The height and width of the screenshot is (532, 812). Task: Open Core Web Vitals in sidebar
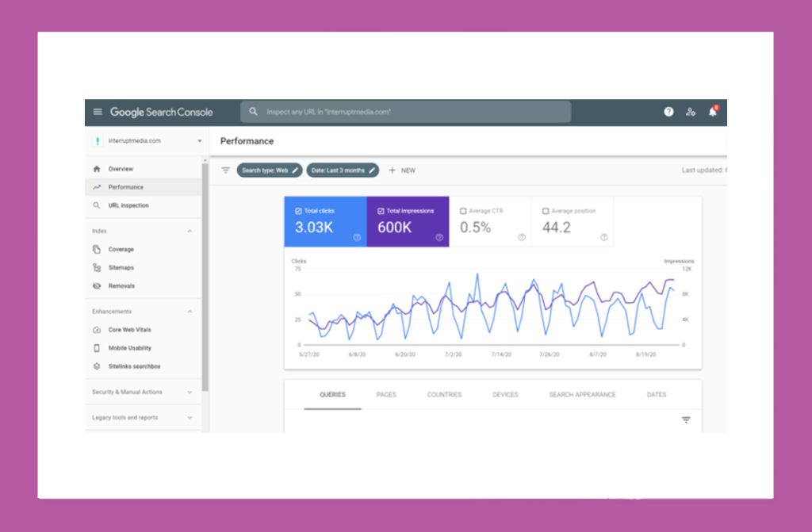(129, 330)
